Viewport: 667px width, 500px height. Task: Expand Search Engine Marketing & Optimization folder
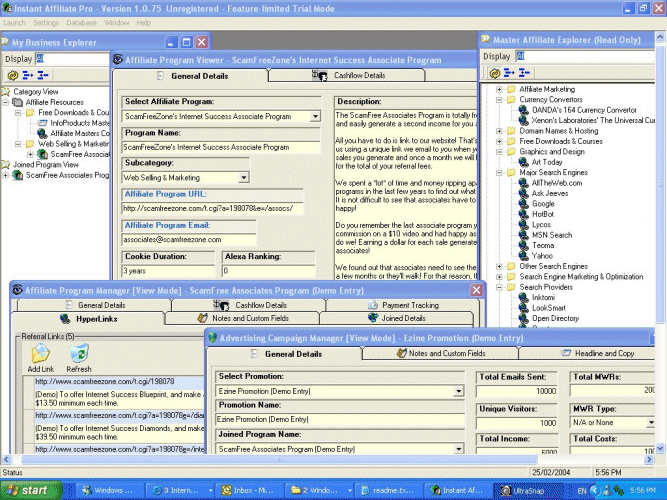[499, 277]
